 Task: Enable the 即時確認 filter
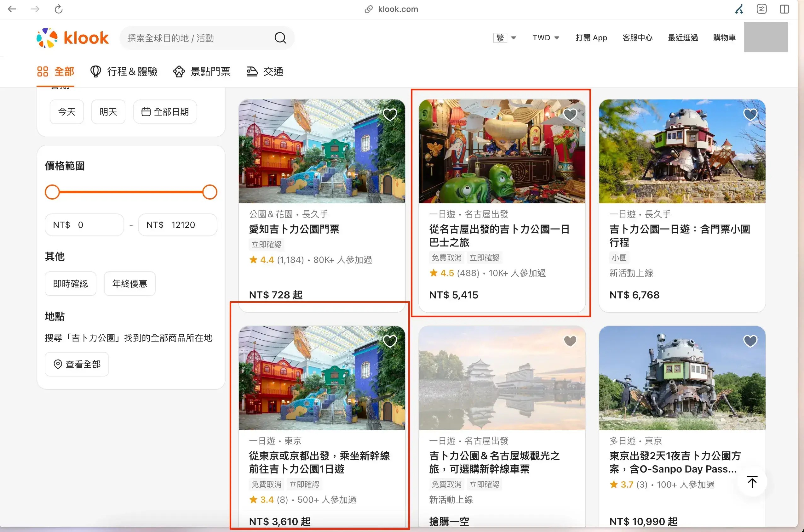pos(70,283)
